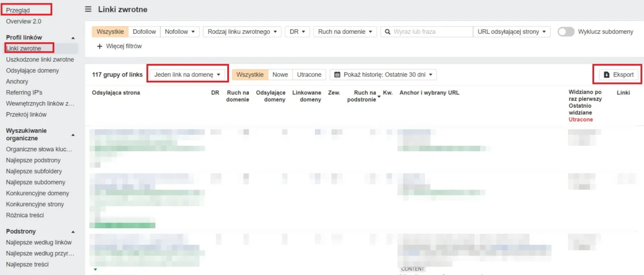Screen dimensions: 644x275
Task: Click the Wyraz lub fraza search field
Action: [x=432, y=32]
